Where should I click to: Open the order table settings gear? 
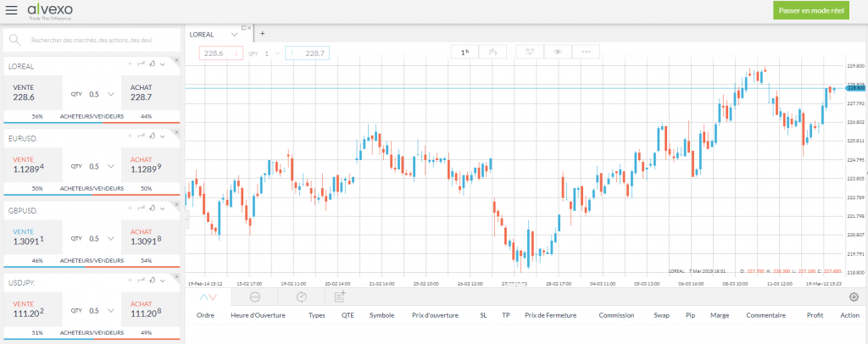tap(854, 297)
